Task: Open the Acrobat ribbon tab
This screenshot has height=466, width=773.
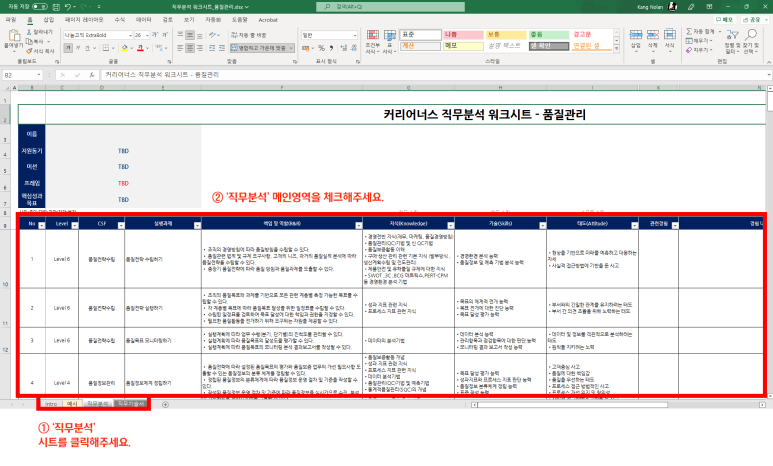Action: coord(268,20)
